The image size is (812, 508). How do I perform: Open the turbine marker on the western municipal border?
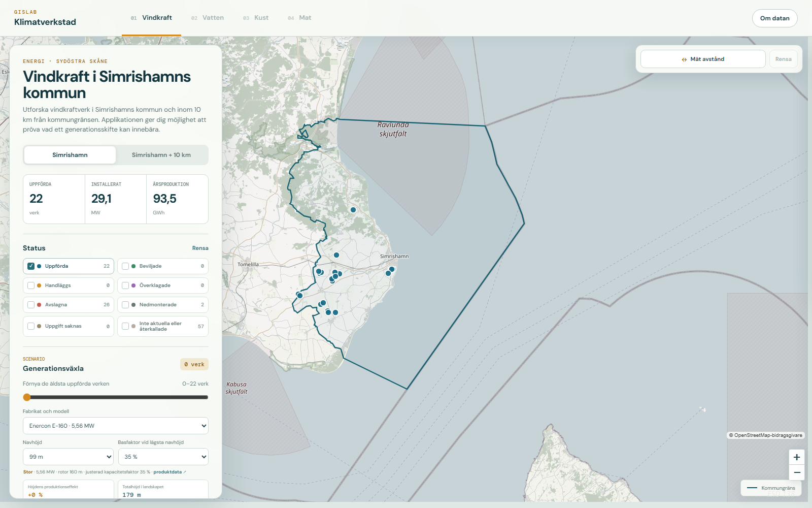pyautogui.click(x=300, y=296)
